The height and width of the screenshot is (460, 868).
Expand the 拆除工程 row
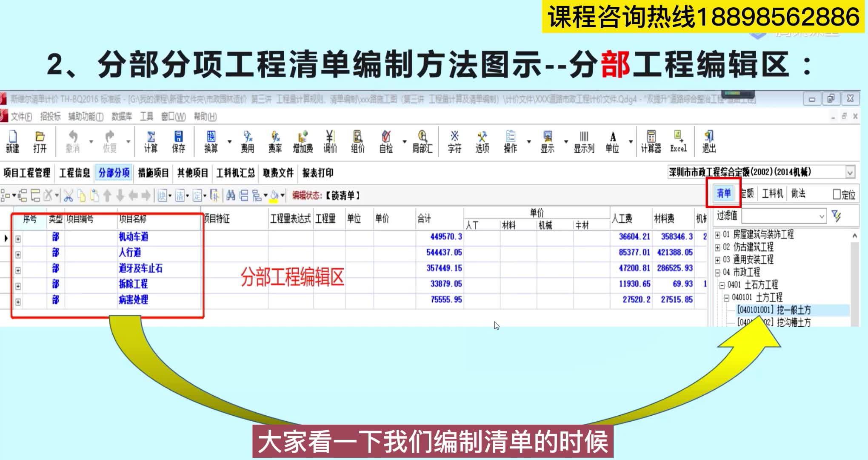tap(18, 286)
